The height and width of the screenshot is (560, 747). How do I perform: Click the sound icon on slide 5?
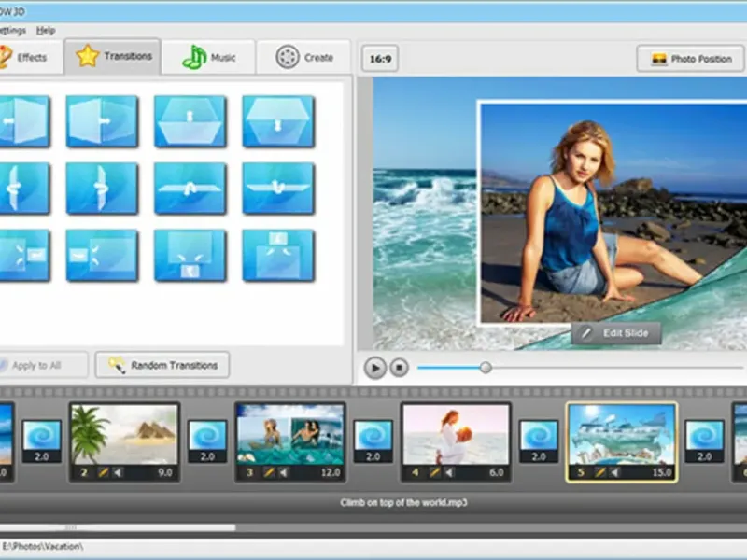615,472
